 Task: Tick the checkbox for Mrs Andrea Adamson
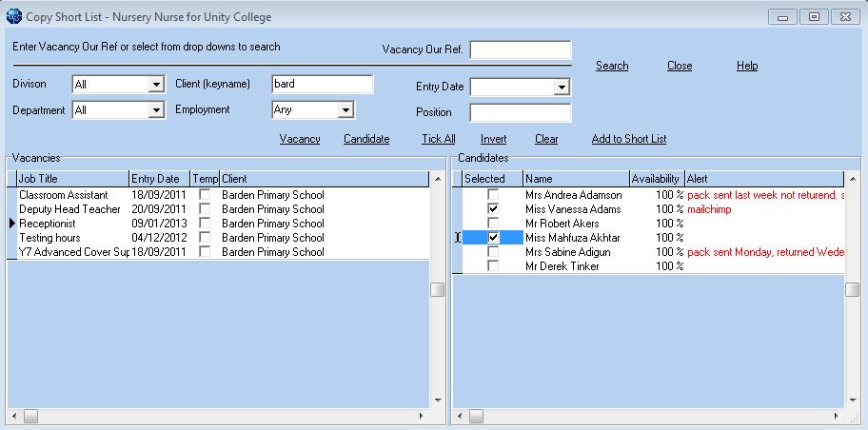pyautogui.click(x=492, y=195)
